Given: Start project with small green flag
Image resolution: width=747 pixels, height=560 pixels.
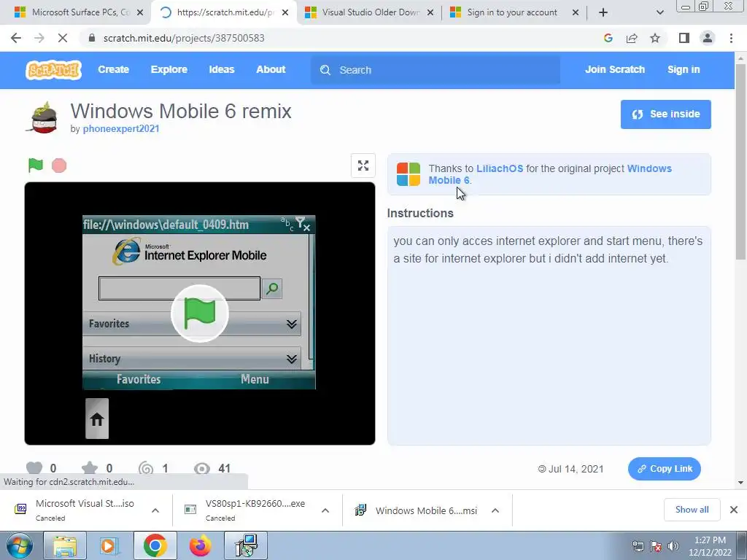Looking at the screenshot, I should pyautogui.click(x=36, y=166).
